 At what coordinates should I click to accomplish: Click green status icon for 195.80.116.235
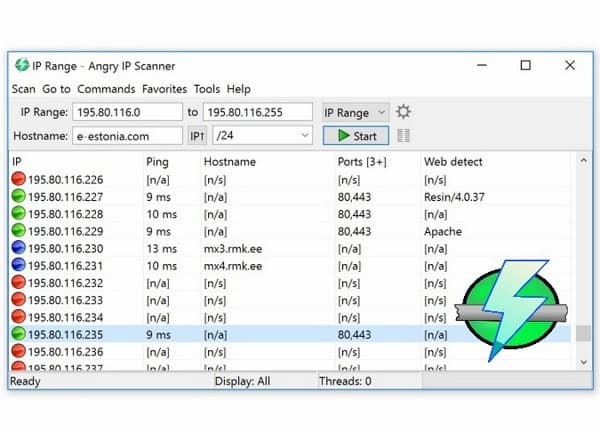pyautogui.click(x=18, y=334)
